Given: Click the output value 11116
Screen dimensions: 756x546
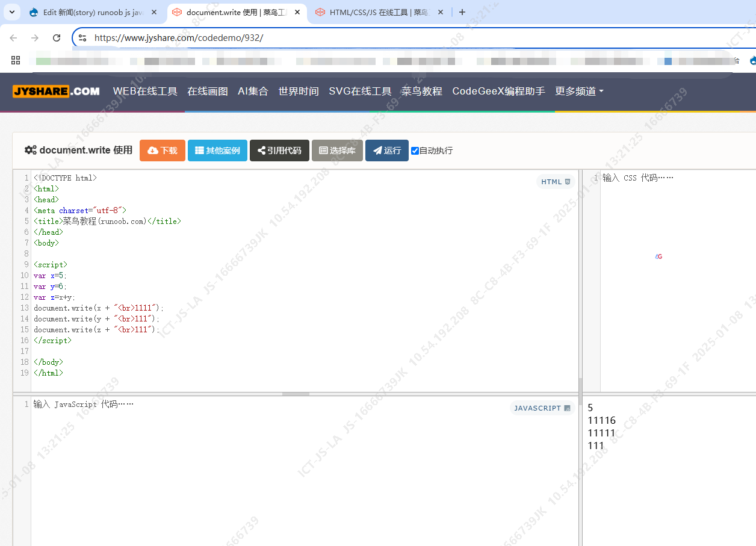Looking at the screenshot, I should pos(602,421).
